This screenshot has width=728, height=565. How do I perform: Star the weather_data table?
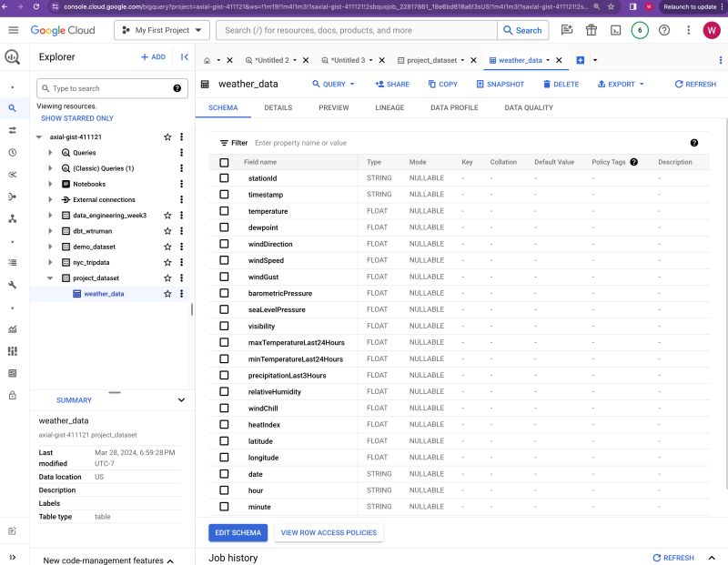(x=167, y=293)
